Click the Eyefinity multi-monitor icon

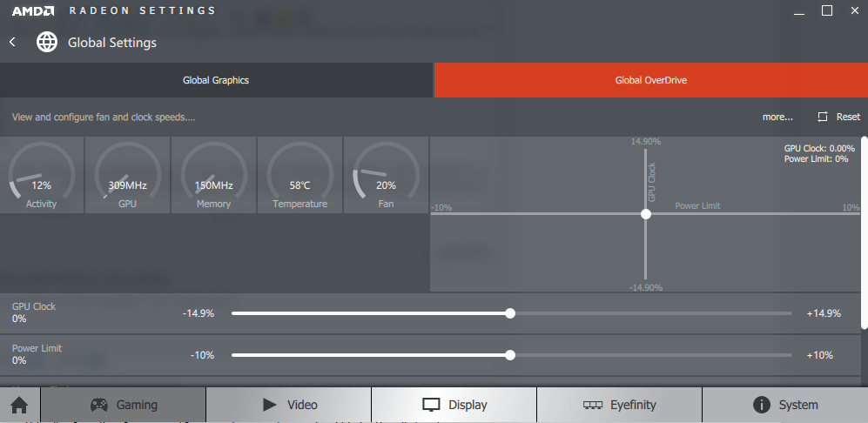coord(593,406)
